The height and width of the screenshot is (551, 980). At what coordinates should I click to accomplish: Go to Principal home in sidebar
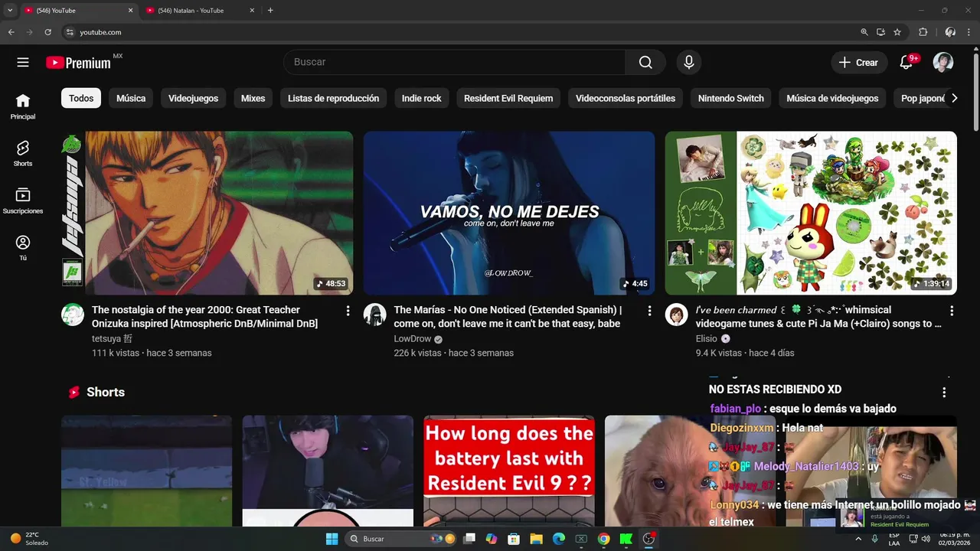pyautogui.click(x=23, y=106)
